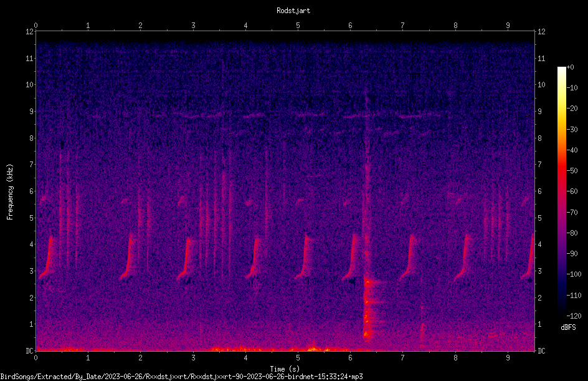
Task: Click the "-60" value on the color scale
Action: click(x=572, y=191)
